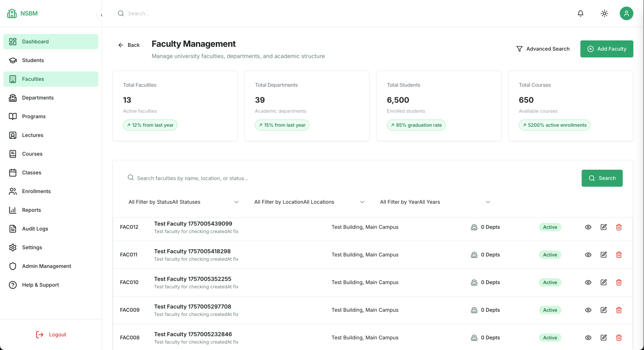This screenshot has width=644, height=350.
Task: View FAC012 details with eye icon
Action: click(x=588, y=227)
